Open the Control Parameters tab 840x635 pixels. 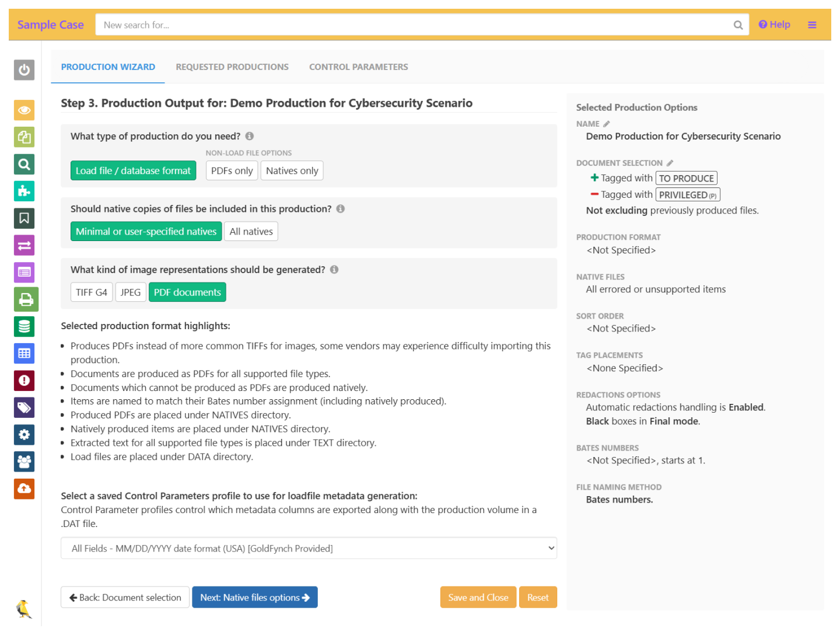(x=358, y=67)
